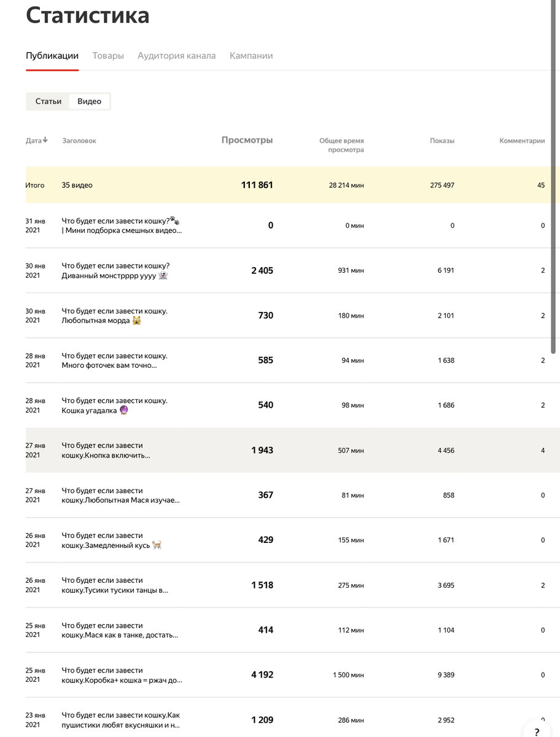Open the Коробка+ кошка video entry
Image resolution: width=560 pixels, height=737 pixels.
pyautogui.click(x=122, y=675)
